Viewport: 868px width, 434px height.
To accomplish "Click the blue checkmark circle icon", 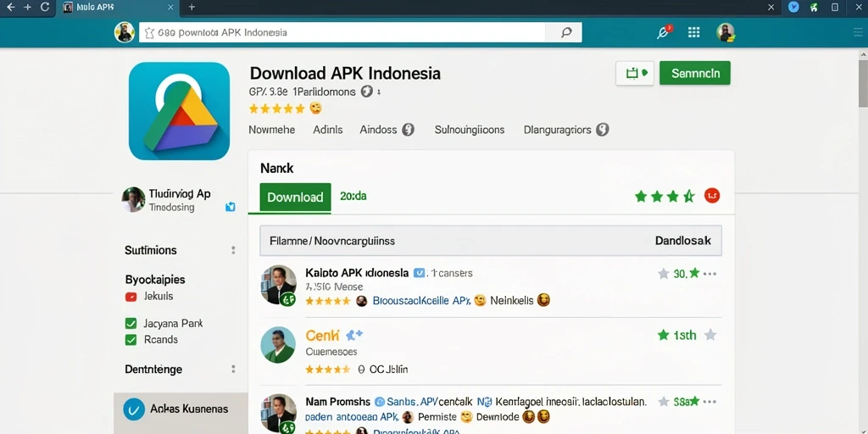I will coord(133,409).
